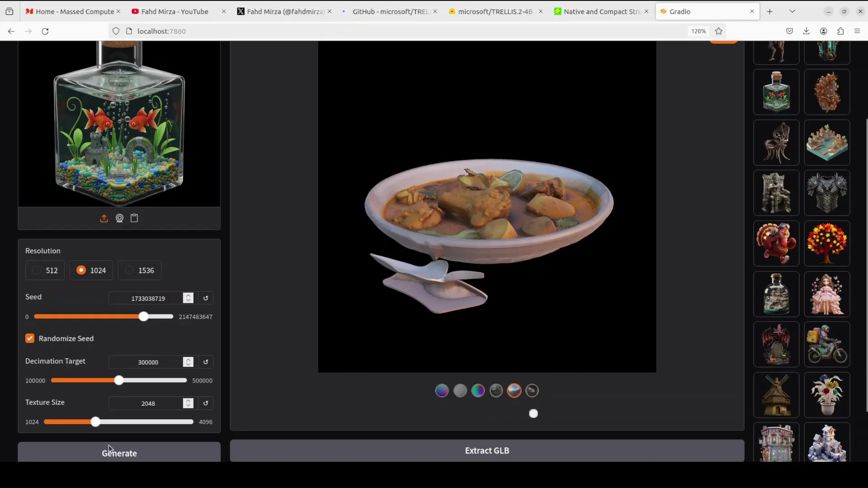The image size is (868, 488).
Task: Click the Generate button
Action: (119, 452)
